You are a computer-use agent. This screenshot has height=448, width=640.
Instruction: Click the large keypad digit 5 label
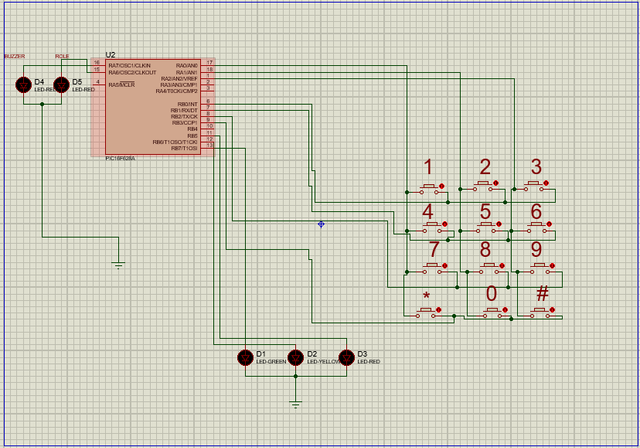pos(485,211)
